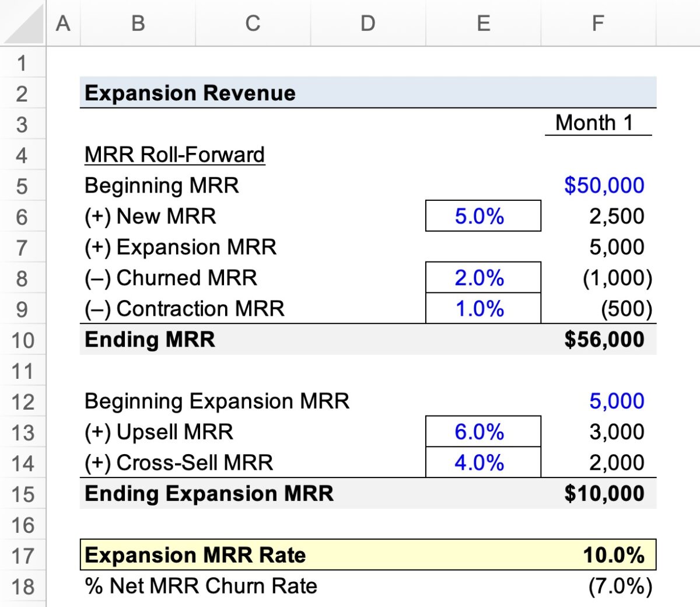Select row header 10

(x=23, y=340)
